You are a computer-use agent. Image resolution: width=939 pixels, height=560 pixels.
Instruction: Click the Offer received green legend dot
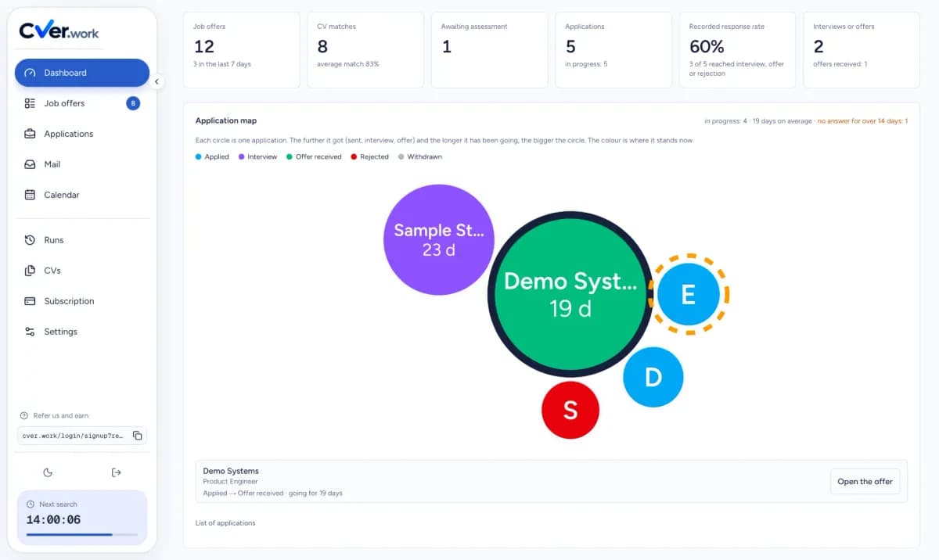coord(290,157)
